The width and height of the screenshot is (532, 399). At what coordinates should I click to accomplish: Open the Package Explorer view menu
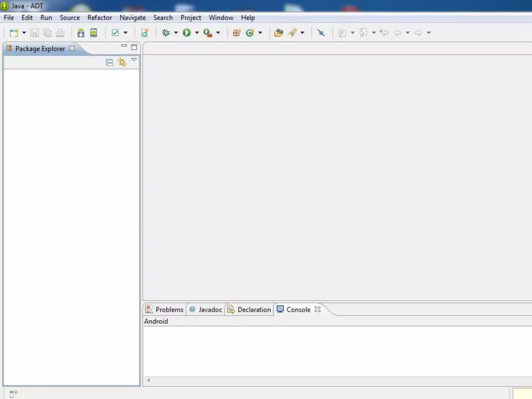point(134,60)
